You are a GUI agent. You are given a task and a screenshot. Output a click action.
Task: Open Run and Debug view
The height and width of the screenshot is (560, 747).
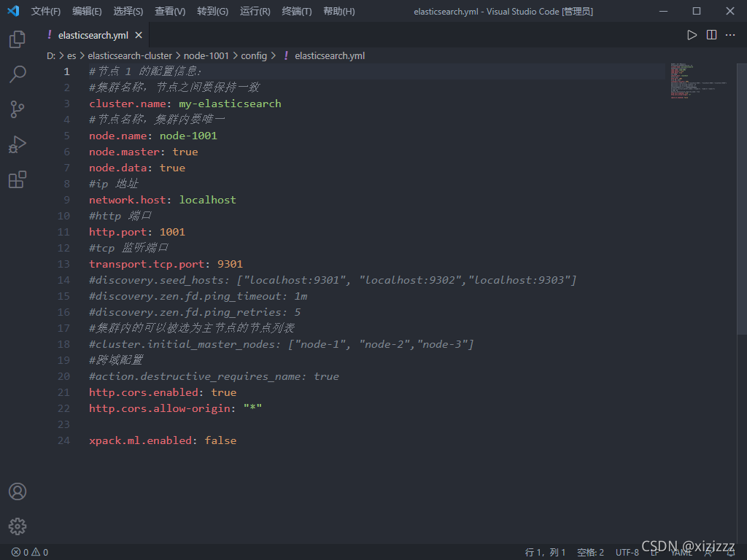coord(18,144)
